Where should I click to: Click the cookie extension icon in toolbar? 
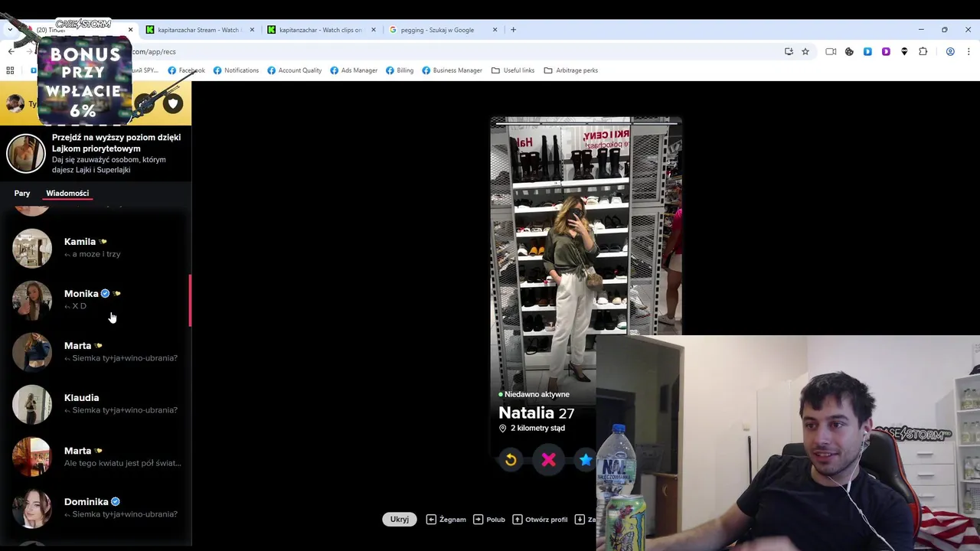849,51
